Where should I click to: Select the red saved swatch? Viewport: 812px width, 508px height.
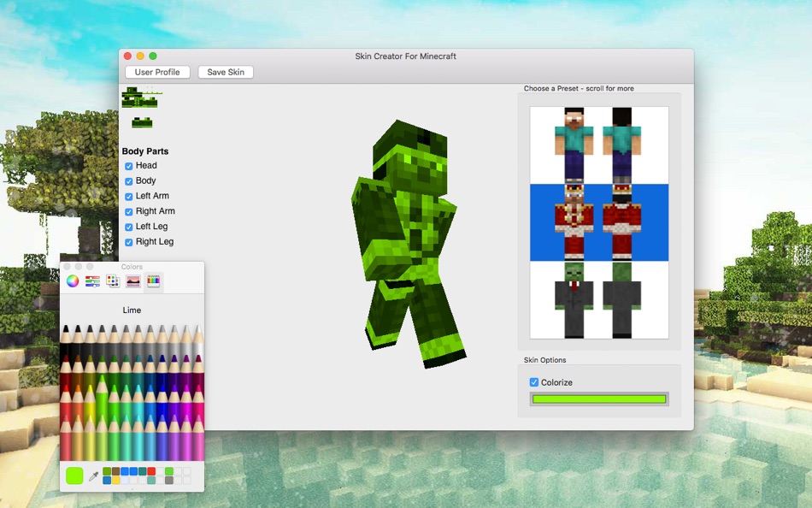(x=151, y=471)
